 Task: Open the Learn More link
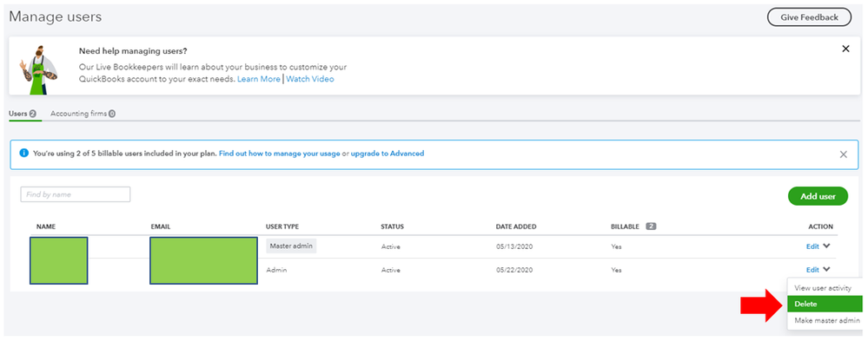point(259,79)
